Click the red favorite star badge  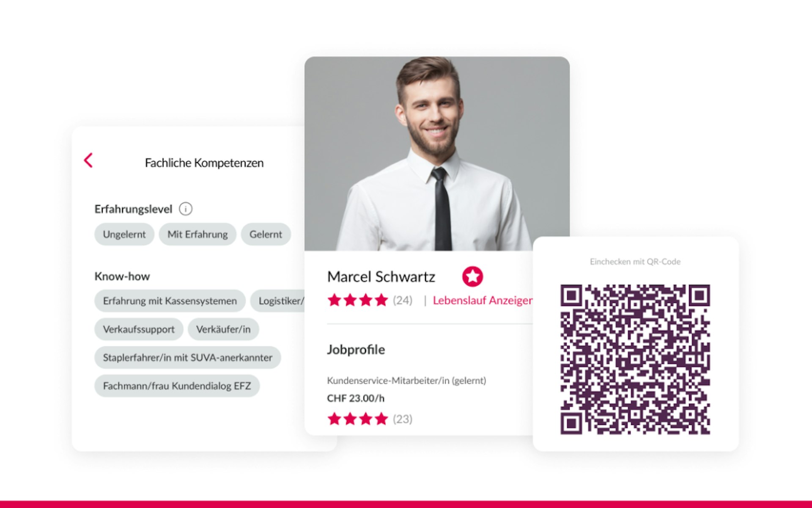point(472,276)
